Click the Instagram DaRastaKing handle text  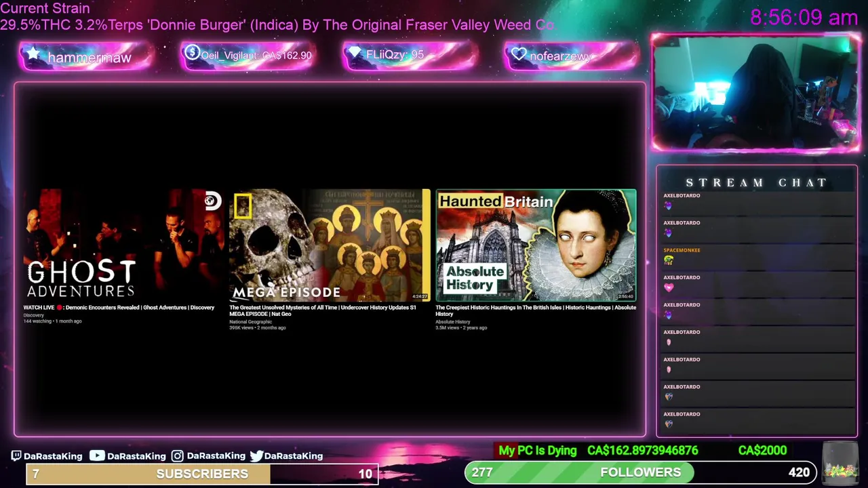click(x=216, y=456)
